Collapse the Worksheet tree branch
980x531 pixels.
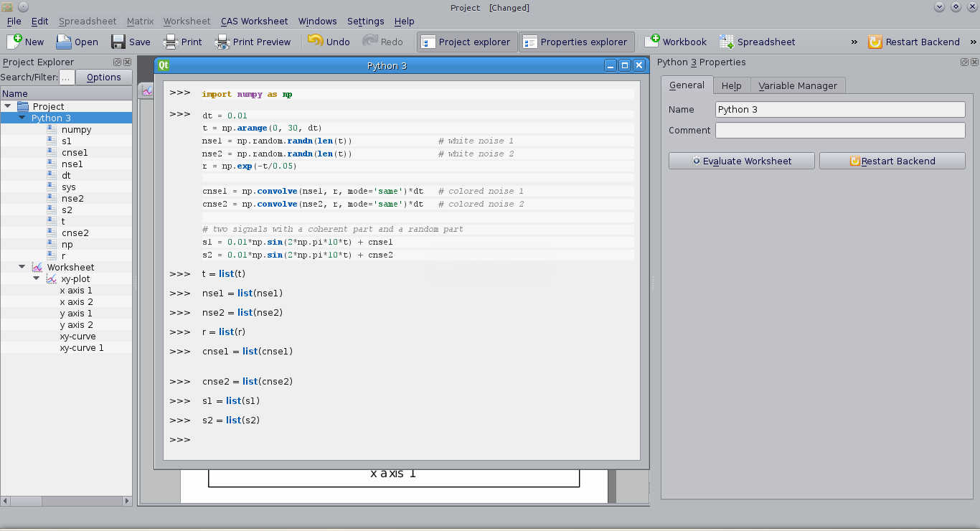[22, 266]
